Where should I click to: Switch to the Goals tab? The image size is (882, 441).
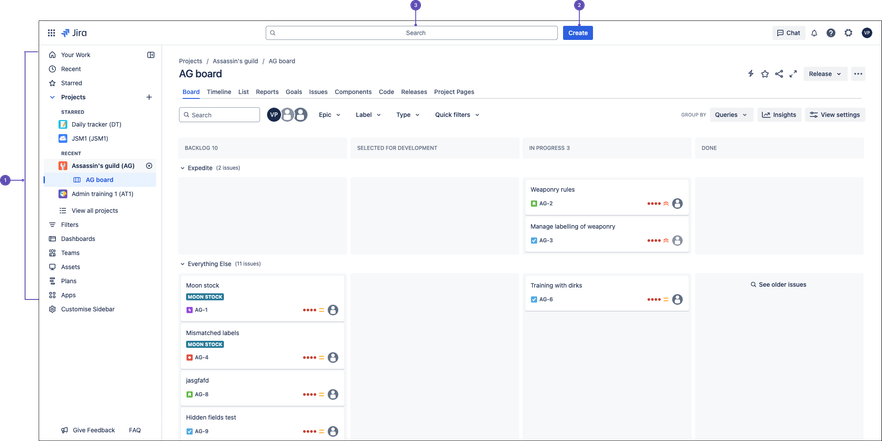pyautogui.click(x=294, y=92)
